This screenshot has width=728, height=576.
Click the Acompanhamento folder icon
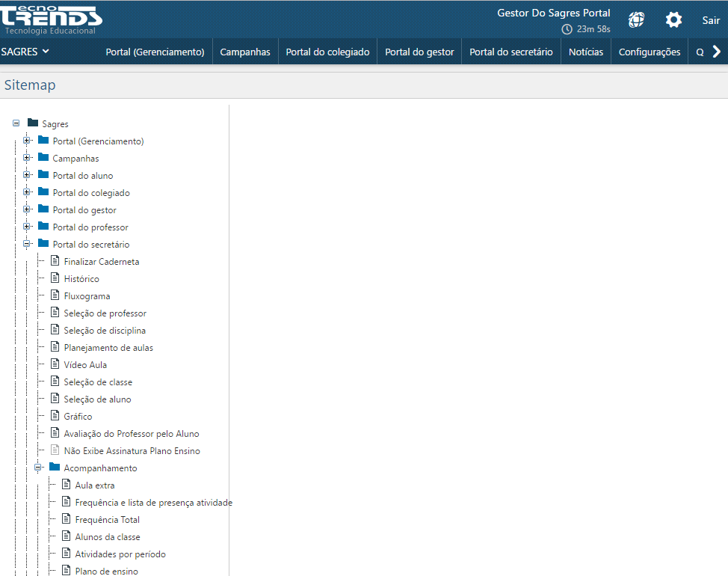pyautogui.click(x=55, y=468)
